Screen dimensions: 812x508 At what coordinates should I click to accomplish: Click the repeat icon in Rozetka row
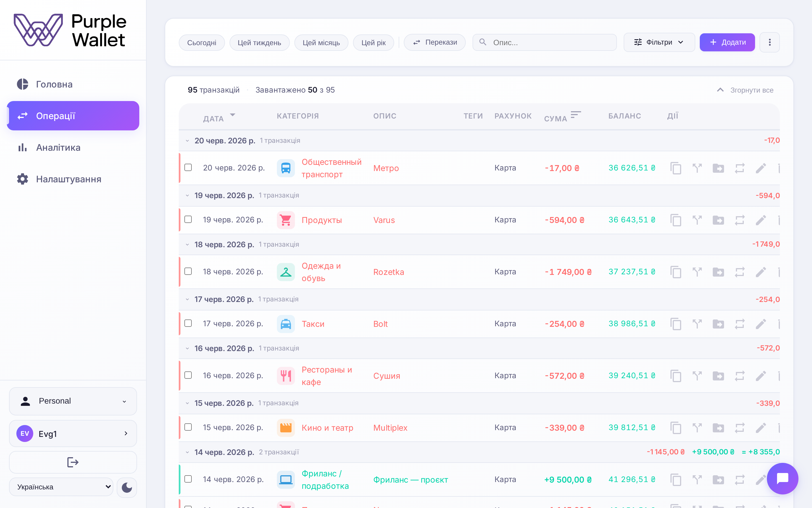point(740,272)
